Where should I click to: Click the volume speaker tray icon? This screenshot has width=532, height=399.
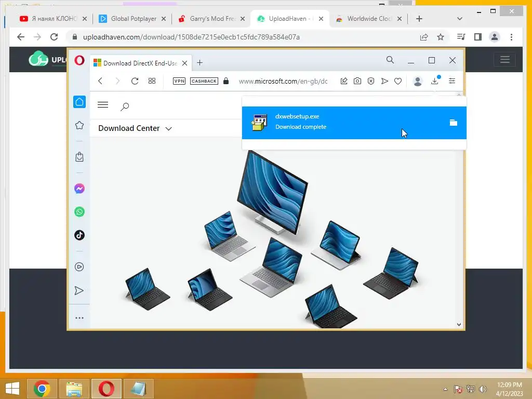coord(483,389)
